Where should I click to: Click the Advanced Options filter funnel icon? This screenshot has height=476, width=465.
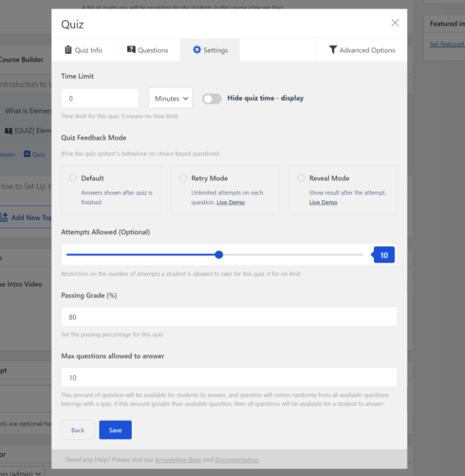pyautogui.click(x=333, y=50)
